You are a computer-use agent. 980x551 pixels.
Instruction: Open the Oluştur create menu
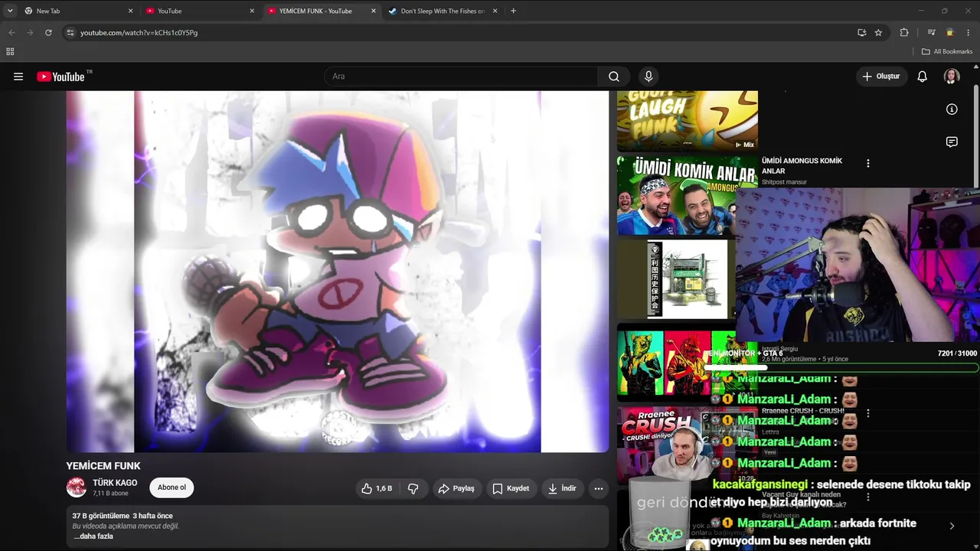[881, 77]
